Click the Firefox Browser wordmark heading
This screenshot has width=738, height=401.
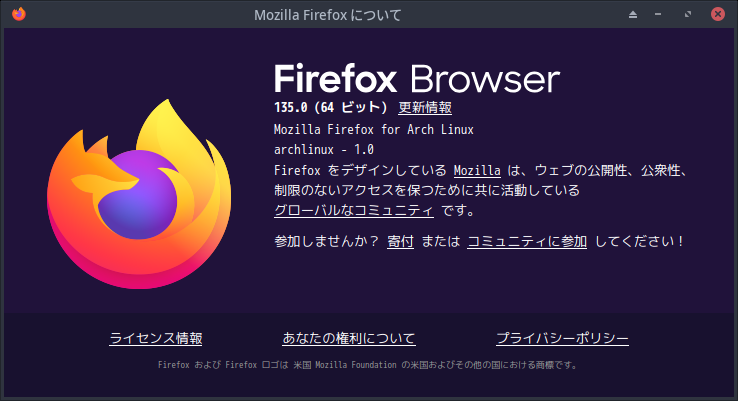pyautogui.click(x=417, y=79)
